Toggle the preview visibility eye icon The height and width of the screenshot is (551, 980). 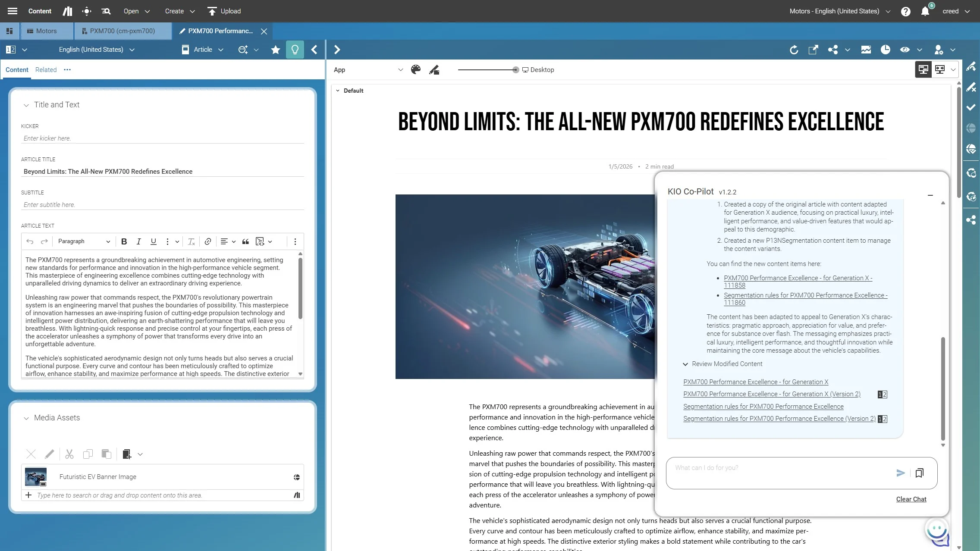(x=905, y=50)
